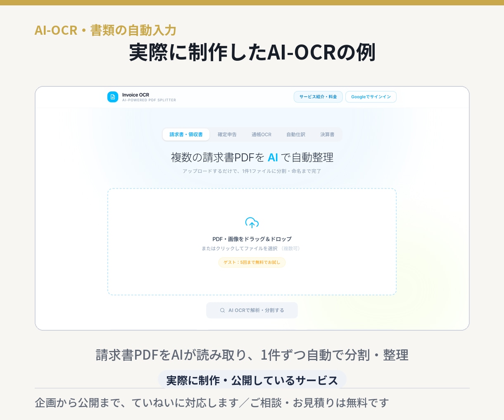Click the Invoice OCR document logo icon
Screen dimensions: 504x420
pos(113,97)
